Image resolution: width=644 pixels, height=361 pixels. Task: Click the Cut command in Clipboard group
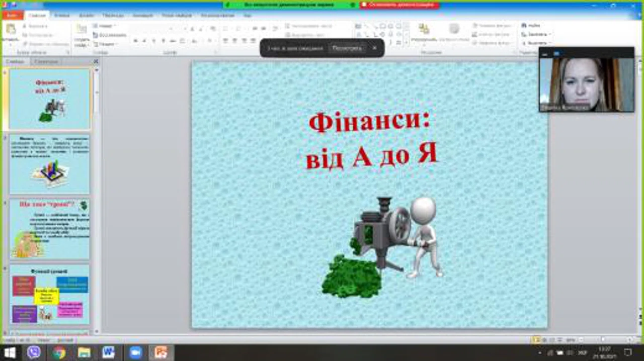[34, 26]
